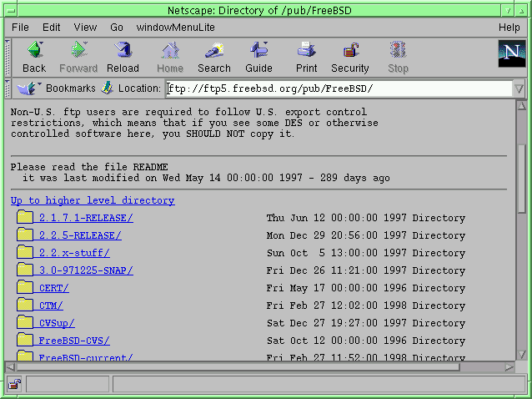The width and height of the screenshot is (532, 399).
Task: Open the 3.0-971225-SNAP/ directory link
Action: (x=86, y=270)
